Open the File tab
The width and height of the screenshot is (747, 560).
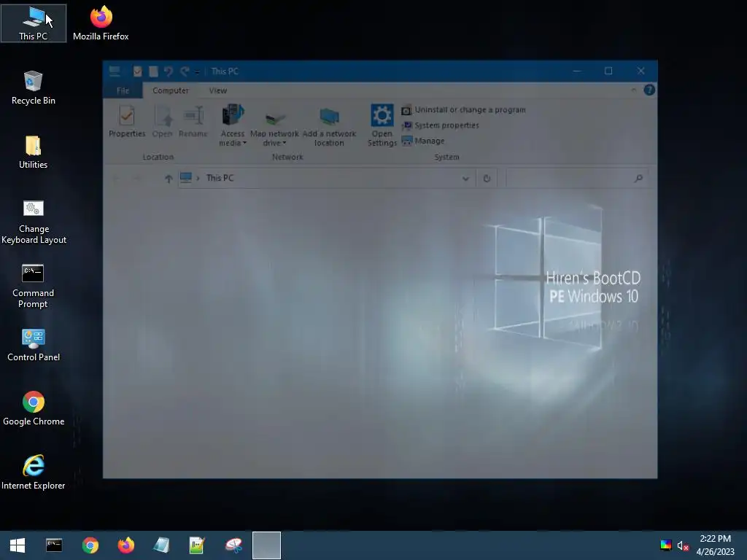(123, 90)
